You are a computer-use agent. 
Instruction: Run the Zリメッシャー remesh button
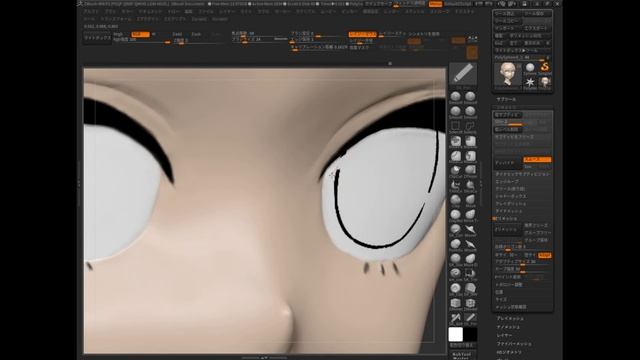[x=508, y=230]
